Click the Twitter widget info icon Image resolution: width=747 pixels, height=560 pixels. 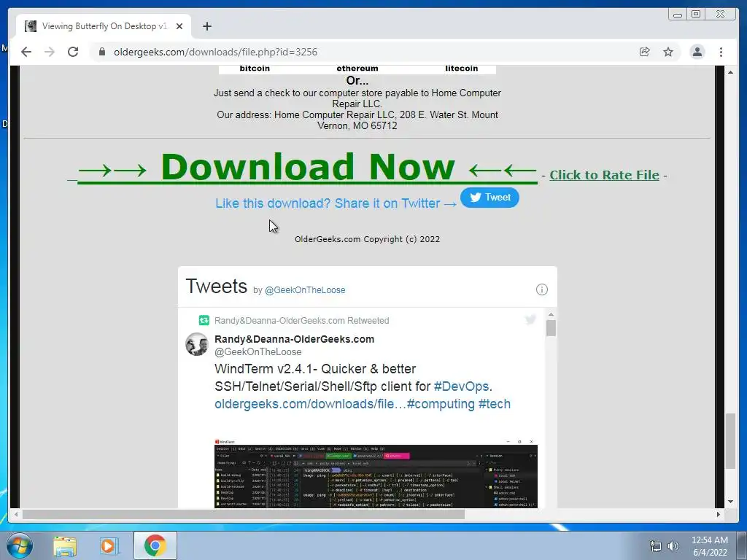point(542,289)
